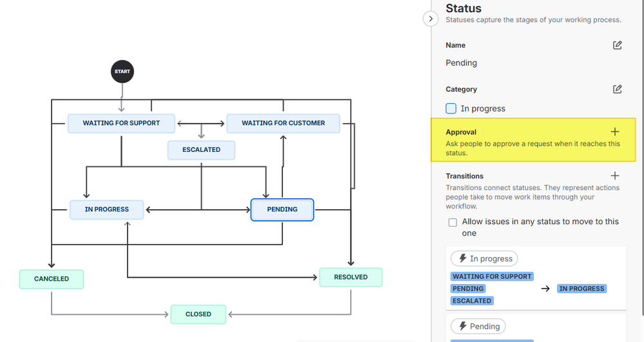
Task: Click the side panel vertical scrollbar
Action: click(642, 158)
